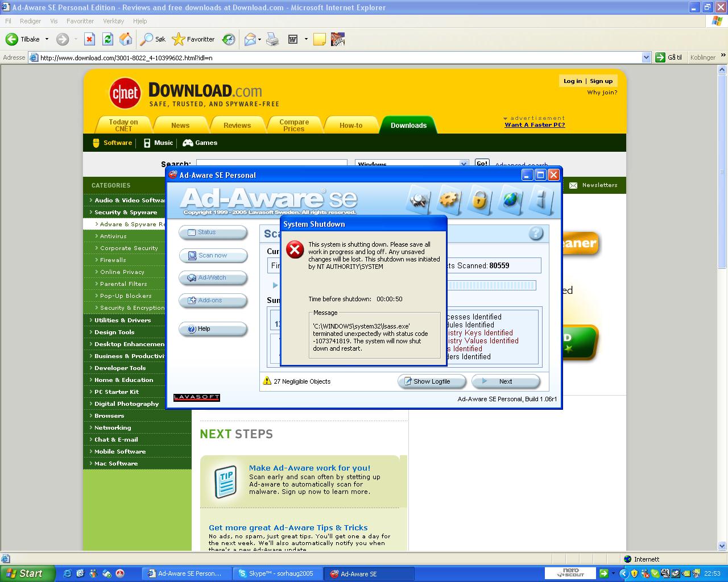Screen dimensions: 728x582
Task: Click the Lavasoft logo in Ad-Aware
Action: (197, 397)
